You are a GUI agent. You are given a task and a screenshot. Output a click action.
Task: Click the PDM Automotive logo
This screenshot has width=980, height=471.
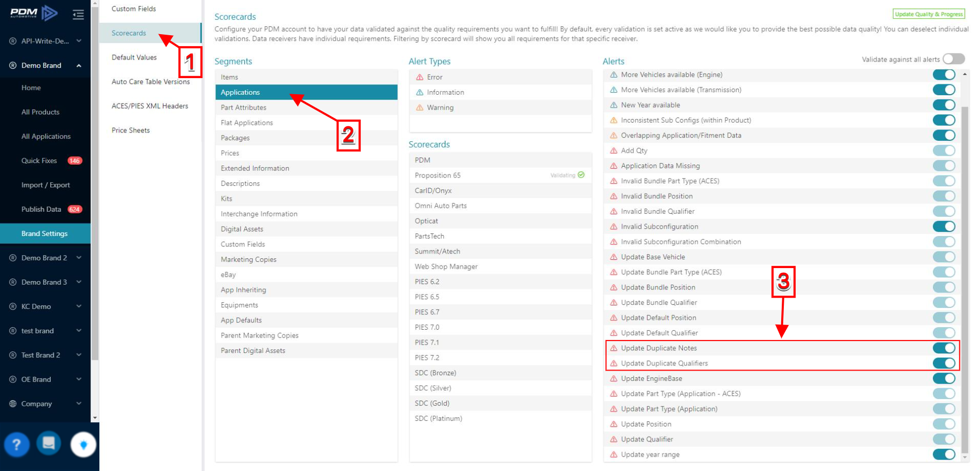point(34,13)
